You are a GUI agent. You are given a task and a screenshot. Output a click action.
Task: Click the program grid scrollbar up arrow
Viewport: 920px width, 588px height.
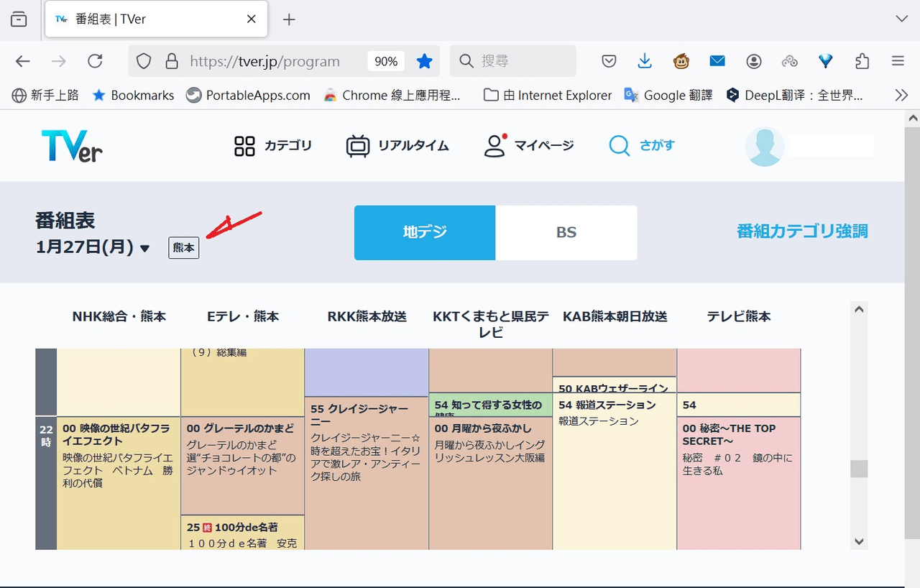tap(859, 309)
